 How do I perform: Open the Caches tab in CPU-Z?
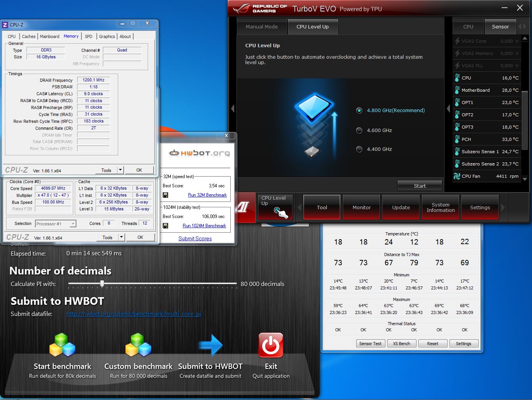pos(29,36)
